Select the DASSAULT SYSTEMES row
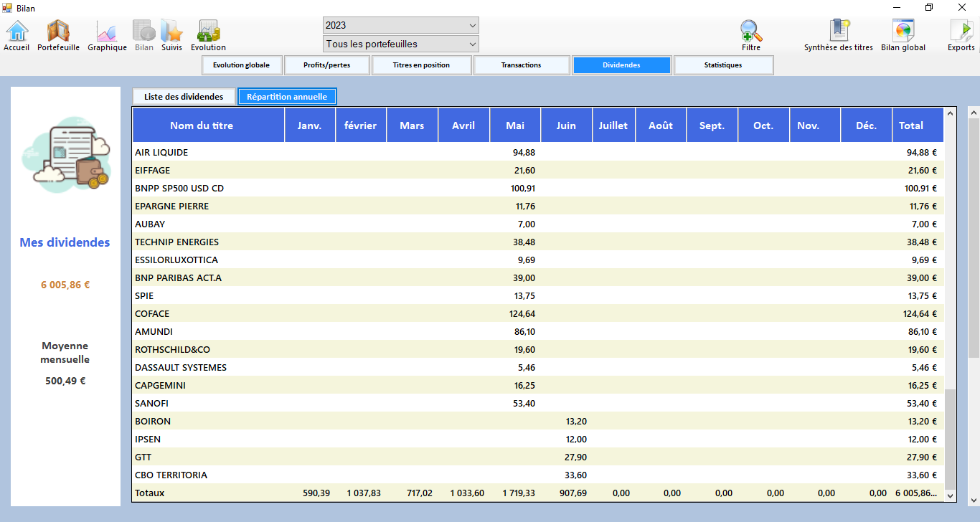Screen dimensions: 980x522 [x=538, y=367]
